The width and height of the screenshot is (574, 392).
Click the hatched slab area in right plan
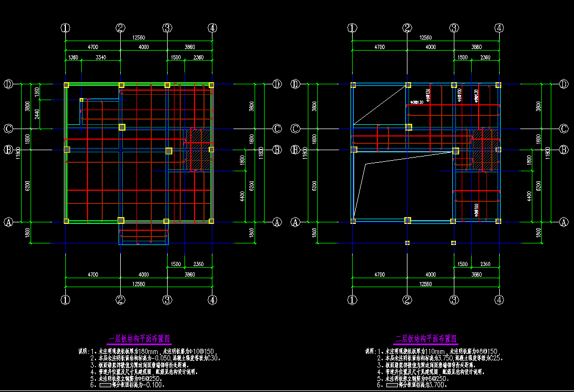pyautogui.click(x=484, y=150)
